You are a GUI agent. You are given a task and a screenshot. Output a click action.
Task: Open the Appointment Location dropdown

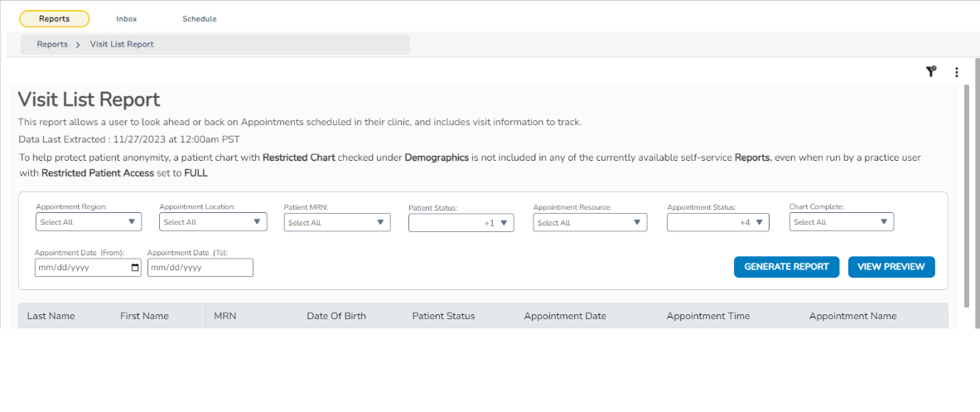pos(213,222)
